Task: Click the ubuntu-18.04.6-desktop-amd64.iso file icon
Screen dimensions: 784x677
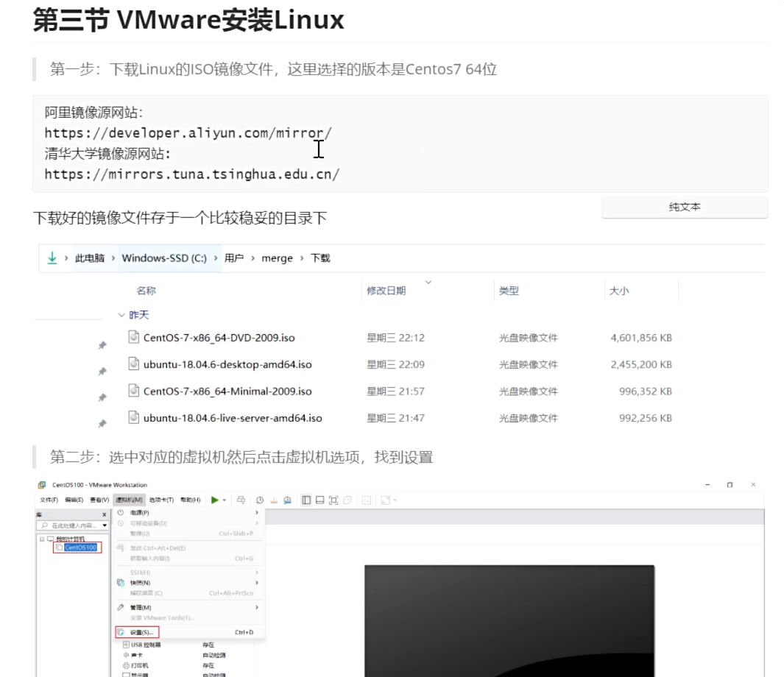Action: tap(133, 364)
